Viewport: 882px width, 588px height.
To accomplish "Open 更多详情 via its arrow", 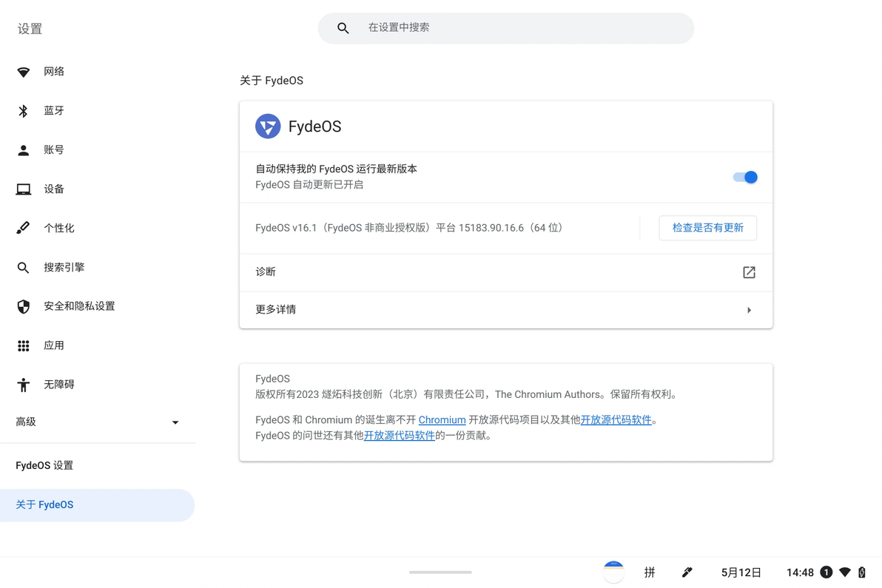I will 749,310.
